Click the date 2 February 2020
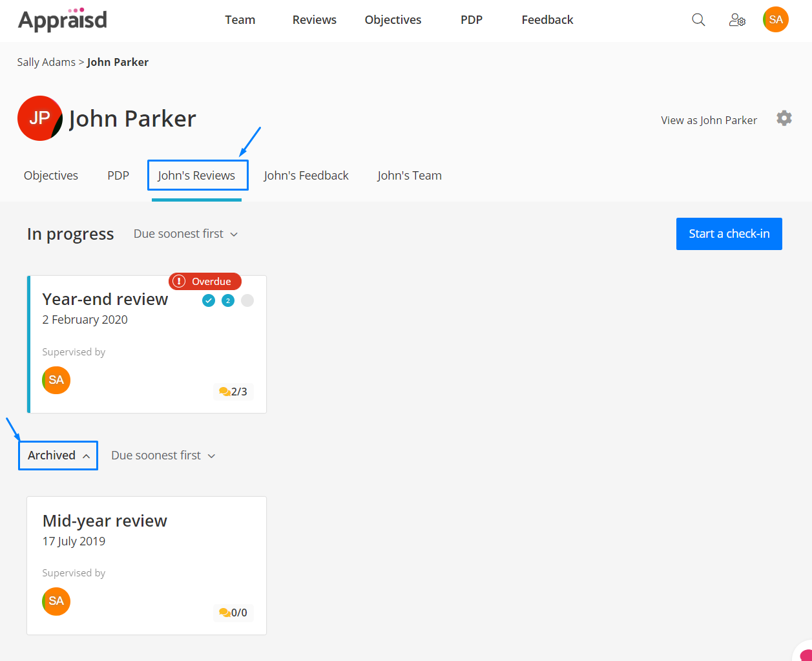The image size is (812, 661). [85, 320]
